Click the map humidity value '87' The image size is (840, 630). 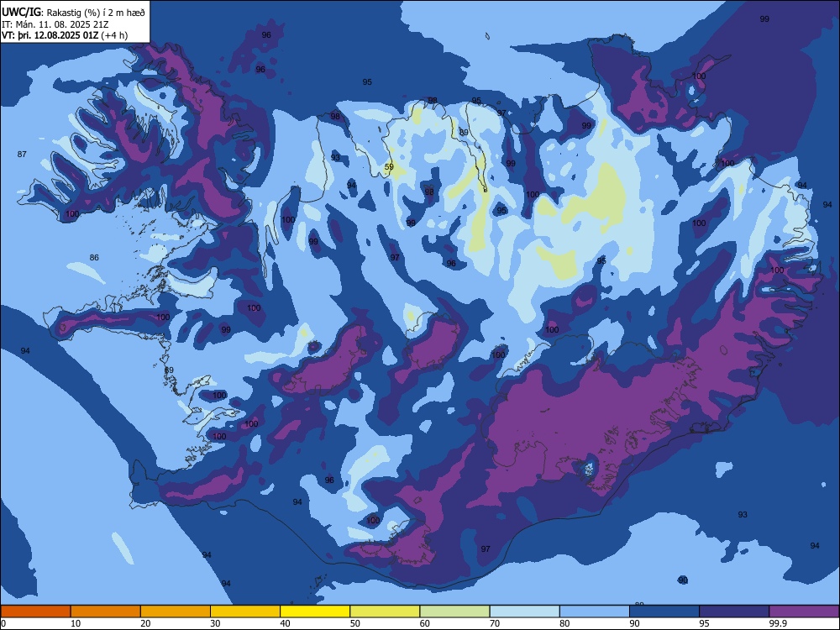pos(22,155)
